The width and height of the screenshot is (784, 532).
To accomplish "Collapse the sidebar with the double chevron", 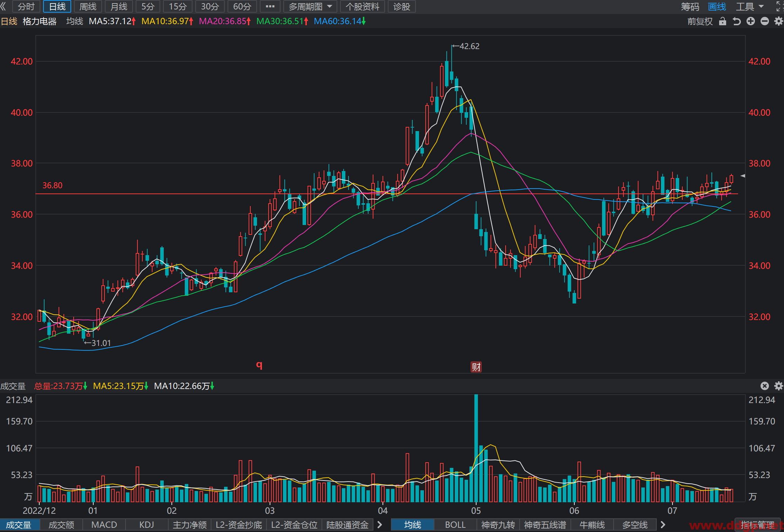I will point(4,6).
